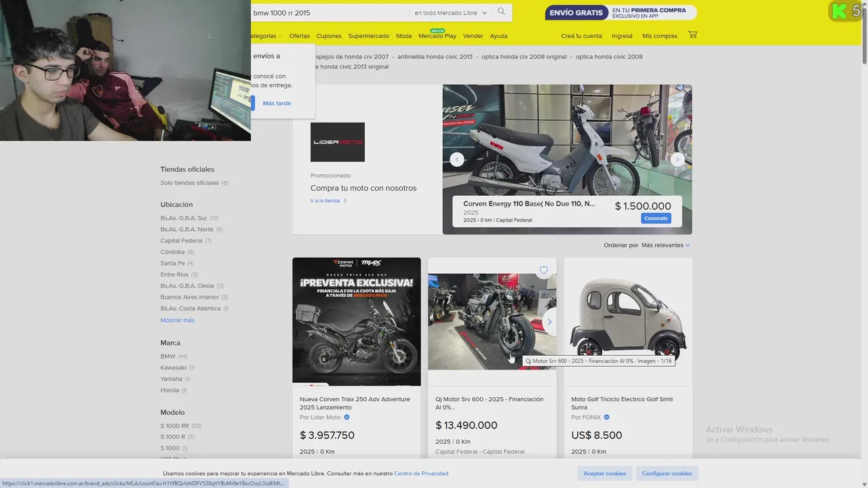Click Lider Moto verified badge icon
The image size is (868, 488).
(347, 418)
